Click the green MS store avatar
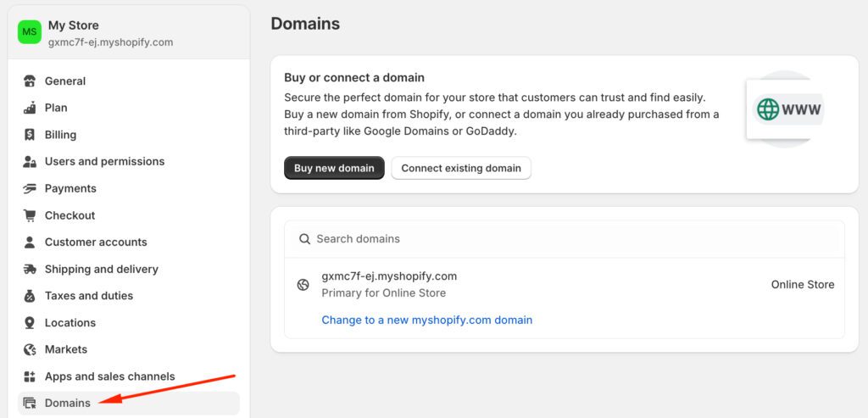This screenshot has width=868, height=418. 30,32
